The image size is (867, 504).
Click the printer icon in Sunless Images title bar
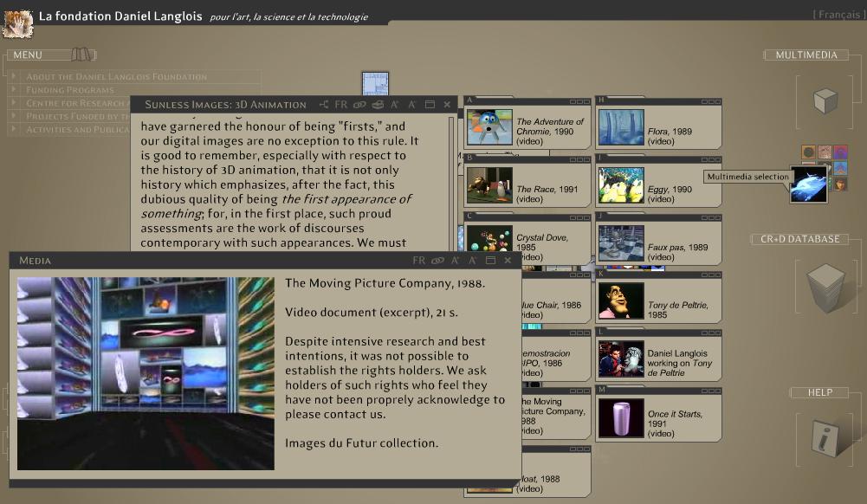(x=378, y=105)
